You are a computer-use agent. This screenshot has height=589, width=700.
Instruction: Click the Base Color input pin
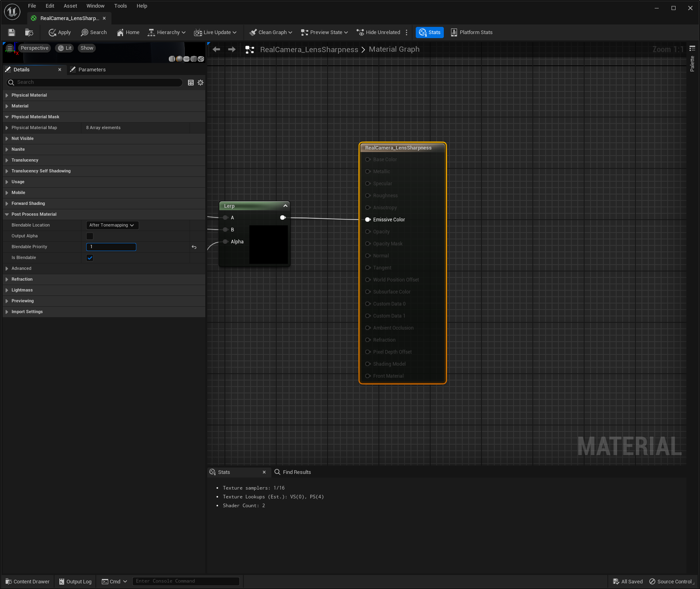(x=368, y=160)
